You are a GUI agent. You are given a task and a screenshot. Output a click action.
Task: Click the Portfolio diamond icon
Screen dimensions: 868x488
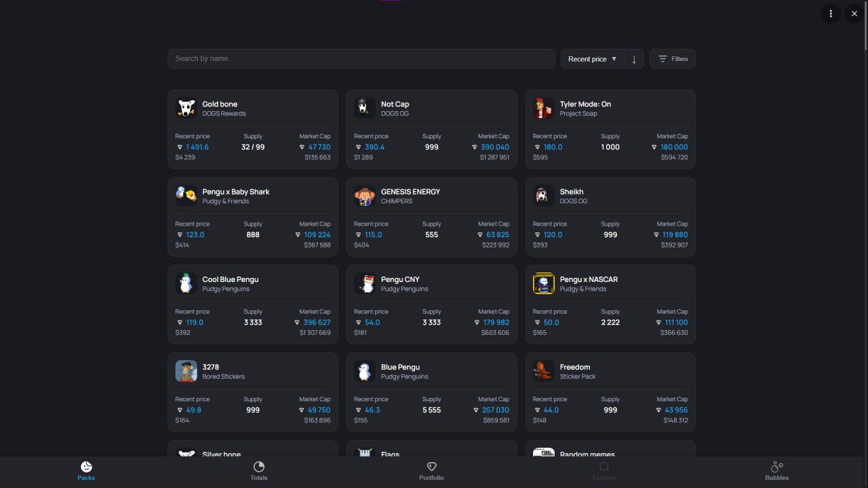[431, 466]
